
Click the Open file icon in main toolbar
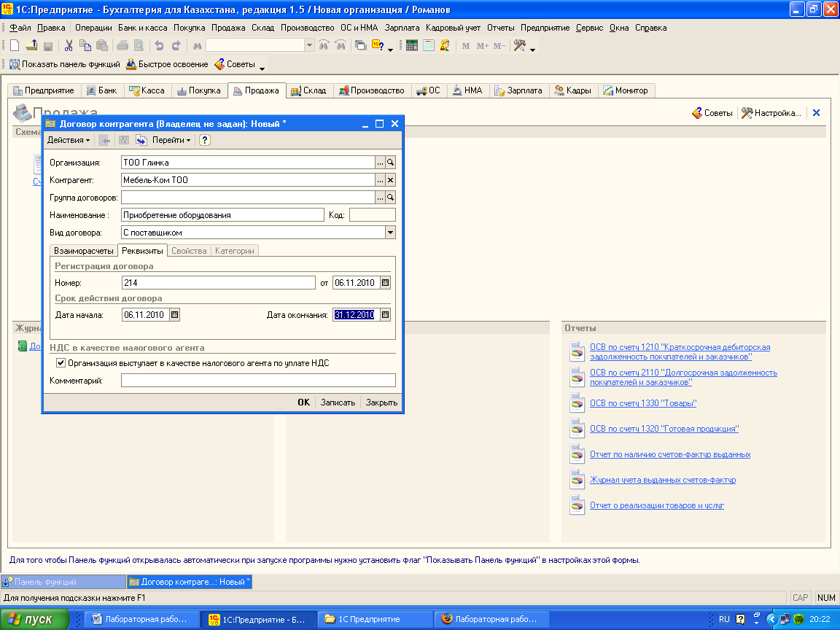[x=31, y=46]
